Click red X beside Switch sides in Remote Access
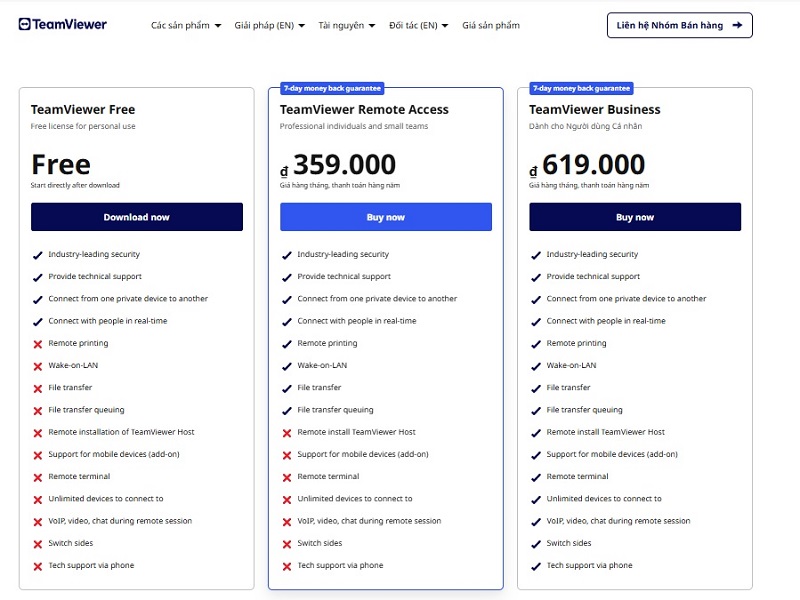Viewport: 800px width, 600px height. [286, 544]
